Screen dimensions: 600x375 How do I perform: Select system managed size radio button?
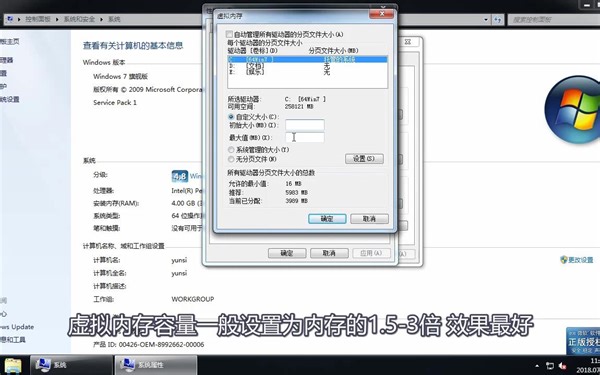231,150
